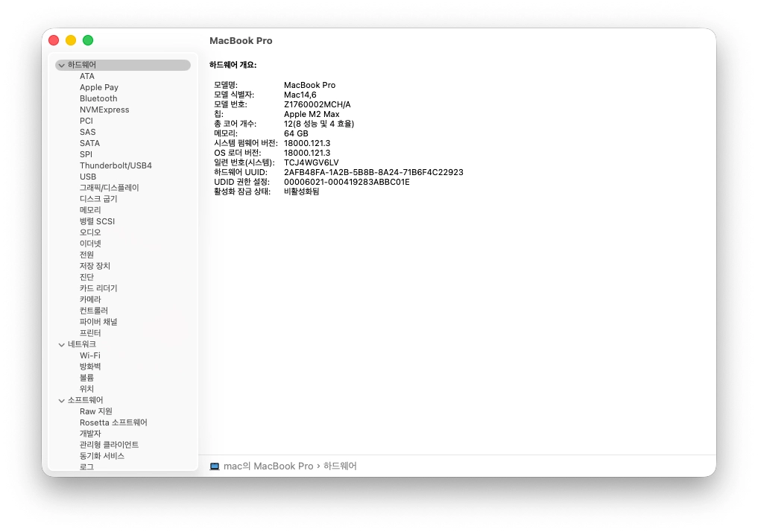Select SAS in the hardware list
758x532 pixels.
(x=87, y=132)
